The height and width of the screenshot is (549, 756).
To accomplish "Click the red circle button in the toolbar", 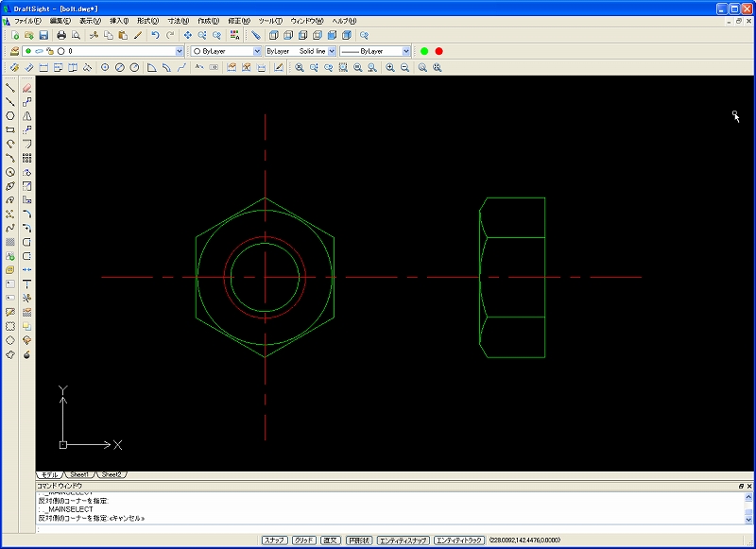I will [438, 51].
